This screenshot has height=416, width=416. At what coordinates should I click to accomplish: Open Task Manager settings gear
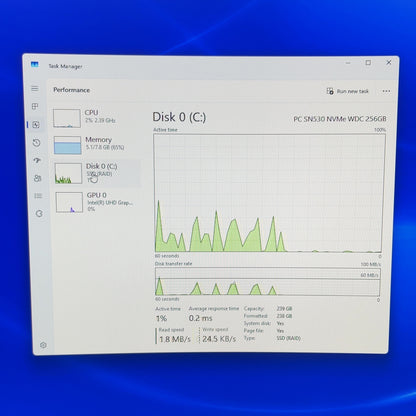click(x=43, y=345)
